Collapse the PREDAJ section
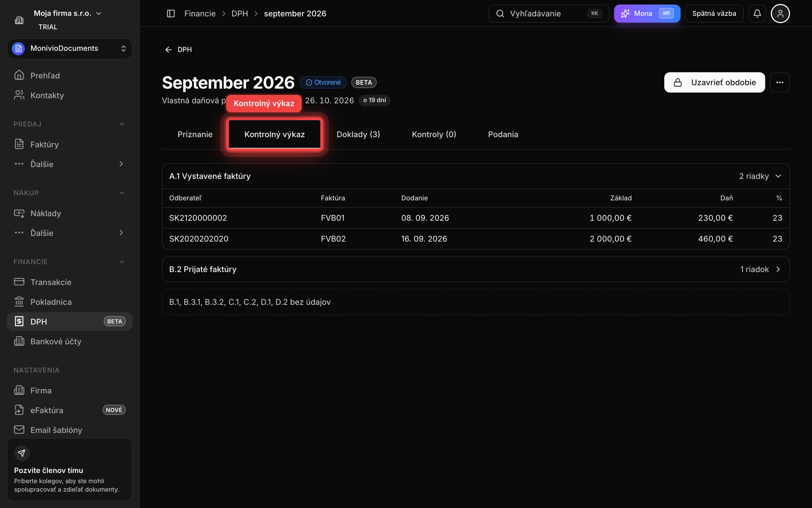The width and height of the screenshot is (812, 508). point(122,124)
